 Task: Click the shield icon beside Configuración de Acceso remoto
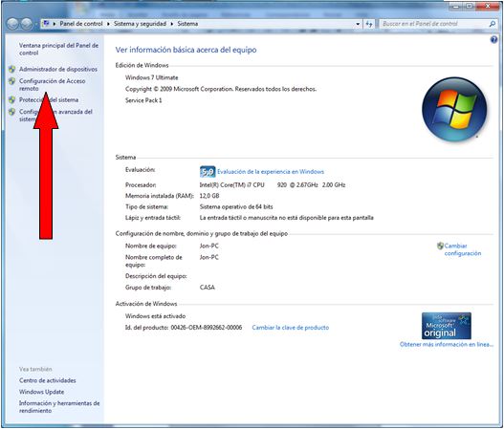pyautogui.click(x=11, y=81)
